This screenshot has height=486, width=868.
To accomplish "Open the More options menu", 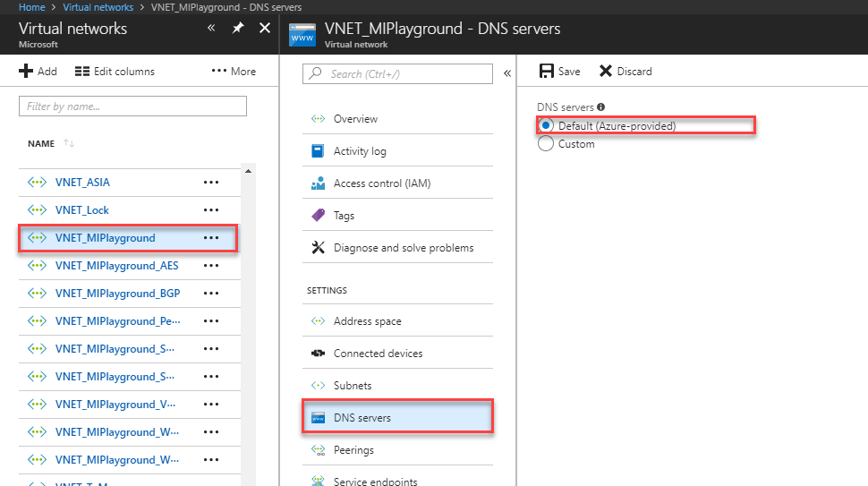I will point(234,72).
